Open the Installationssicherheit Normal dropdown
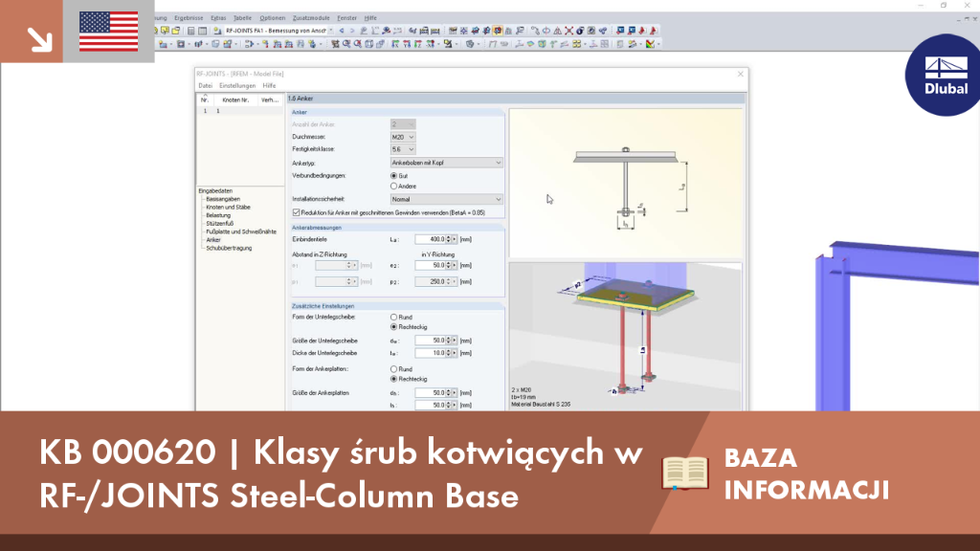Image resolution: width=980 pixels, height=551 pixels. point(446,199)
